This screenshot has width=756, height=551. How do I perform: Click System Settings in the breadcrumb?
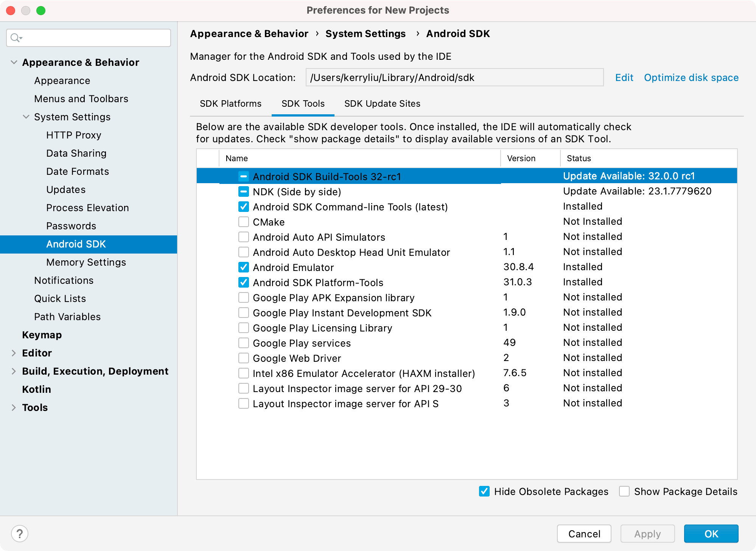366,34
